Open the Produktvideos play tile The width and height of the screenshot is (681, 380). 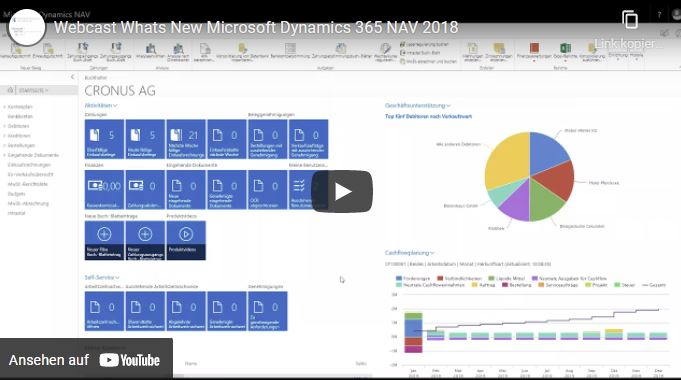(x=186, y=241)
